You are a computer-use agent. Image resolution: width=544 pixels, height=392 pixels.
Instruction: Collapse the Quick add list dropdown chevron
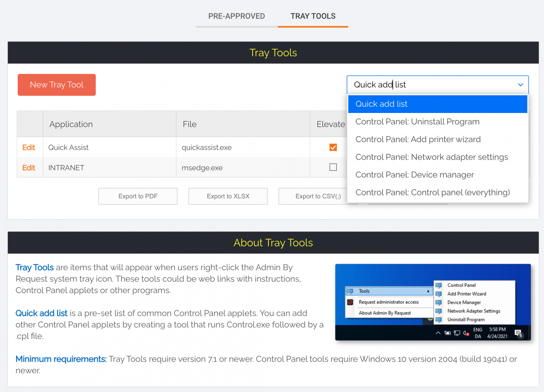point(520,85)
